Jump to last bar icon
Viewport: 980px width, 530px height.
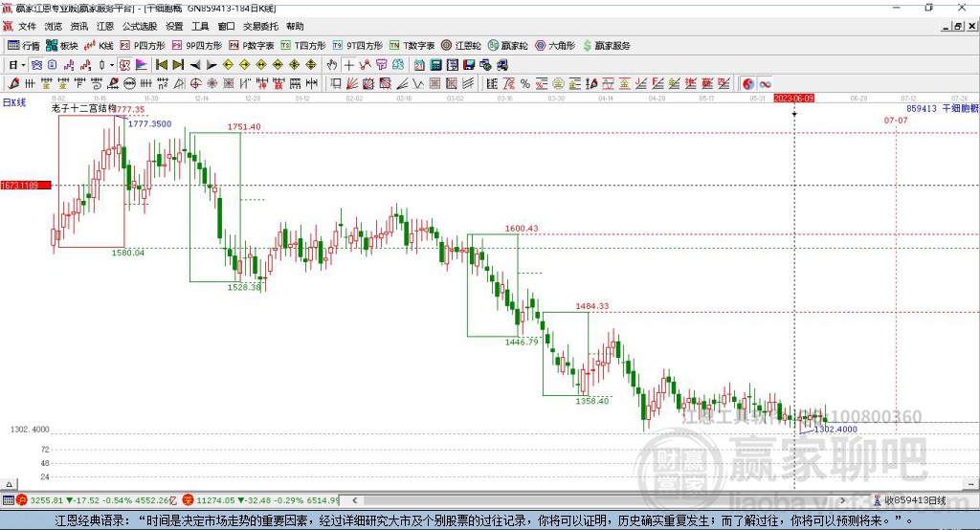(x=178, y=64)
